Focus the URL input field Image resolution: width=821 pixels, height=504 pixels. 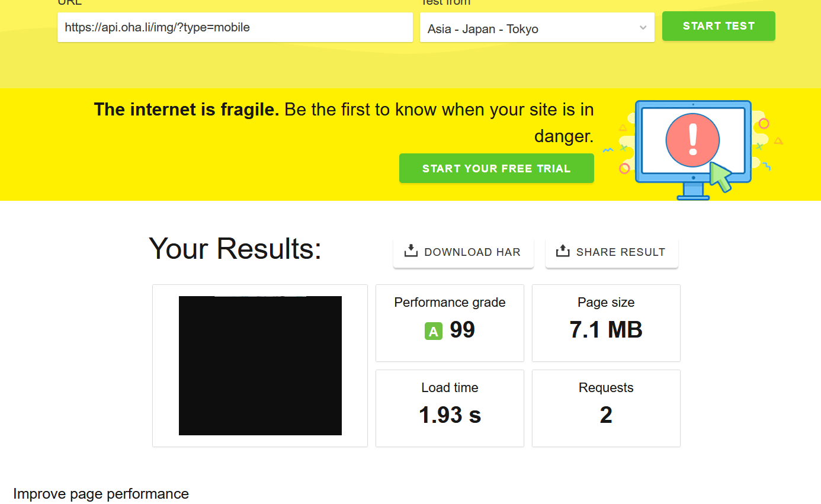pyautogui.click(x=235, y=27)
